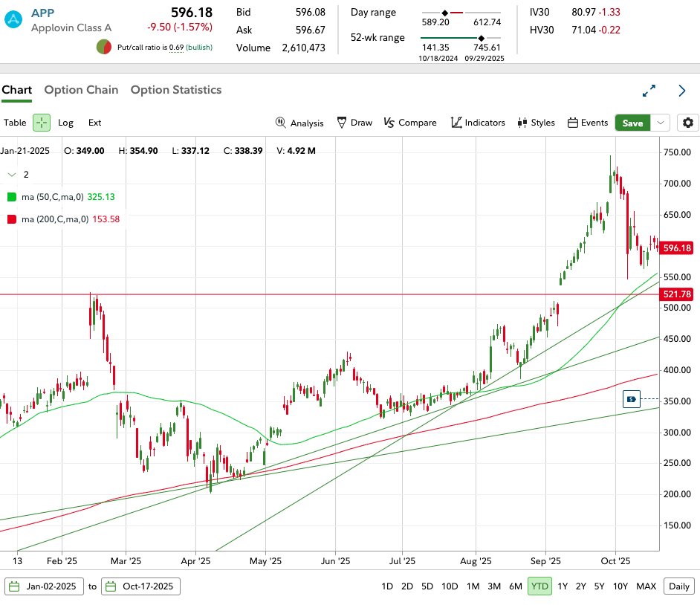Screen dimensions: 700x605
Task: Expand the chart to fullscreen
Action: click(649, 90)
